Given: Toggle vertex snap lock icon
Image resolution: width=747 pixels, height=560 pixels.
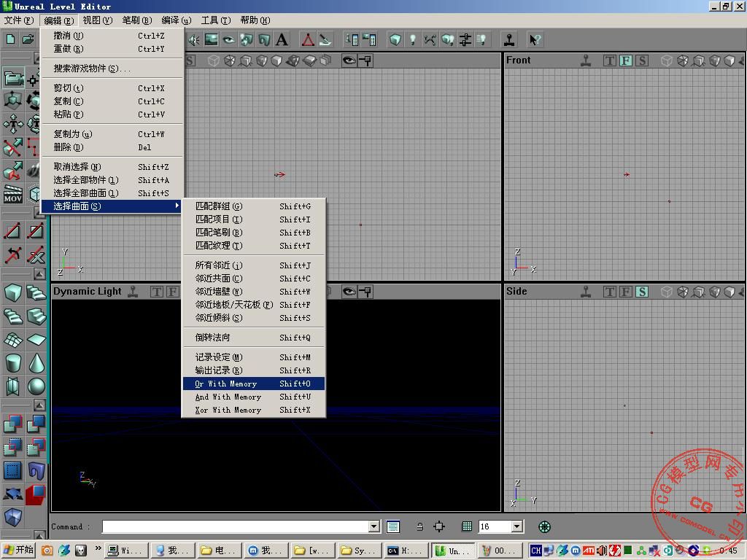Looking at the screenshot, I should tap(419, 526).
